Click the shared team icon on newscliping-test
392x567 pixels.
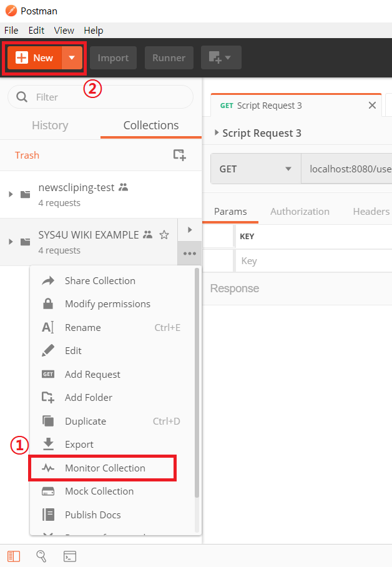point(124,187)
